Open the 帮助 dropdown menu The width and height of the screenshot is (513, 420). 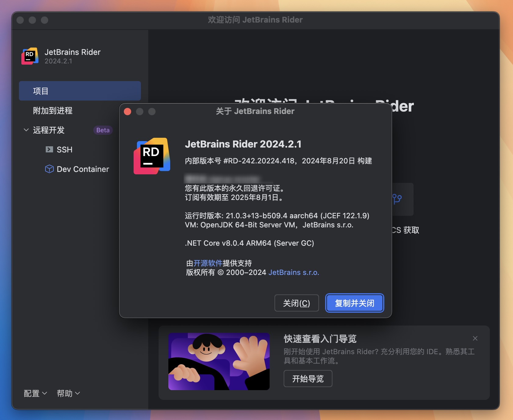[68, 393]
